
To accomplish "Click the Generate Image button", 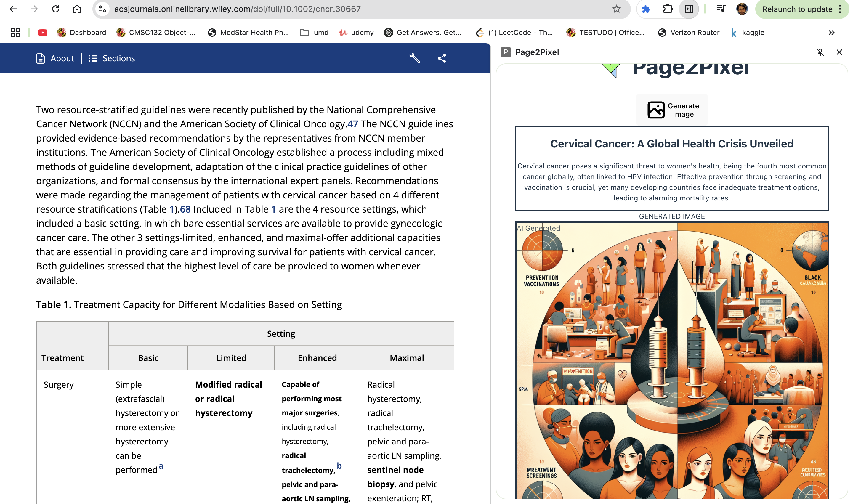I will pos(672,110).
